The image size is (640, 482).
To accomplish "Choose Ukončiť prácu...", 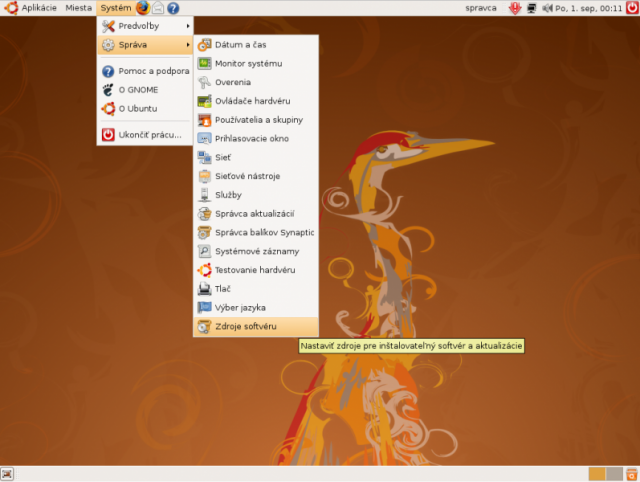I will pos(145,135).
